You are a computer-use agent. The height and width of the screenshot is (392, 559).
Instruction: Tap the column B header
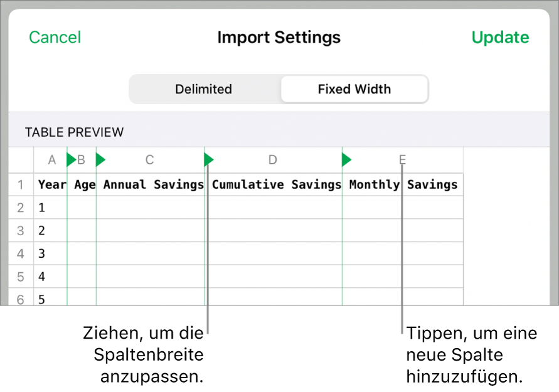82,160
